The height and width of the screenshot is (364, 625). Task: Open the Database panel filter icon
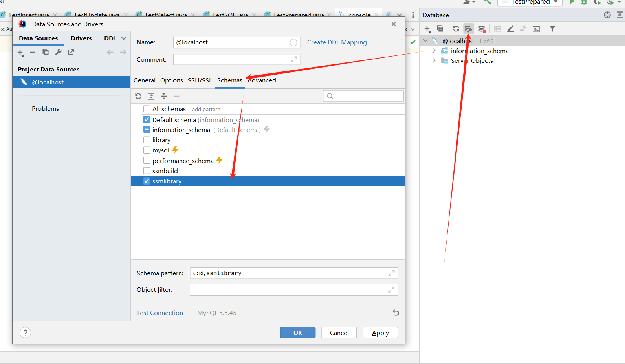(x=552, y=29)
